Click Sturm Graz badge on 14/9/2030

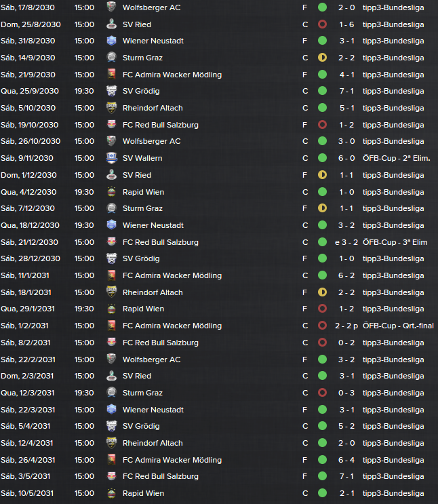click(111, 58)
